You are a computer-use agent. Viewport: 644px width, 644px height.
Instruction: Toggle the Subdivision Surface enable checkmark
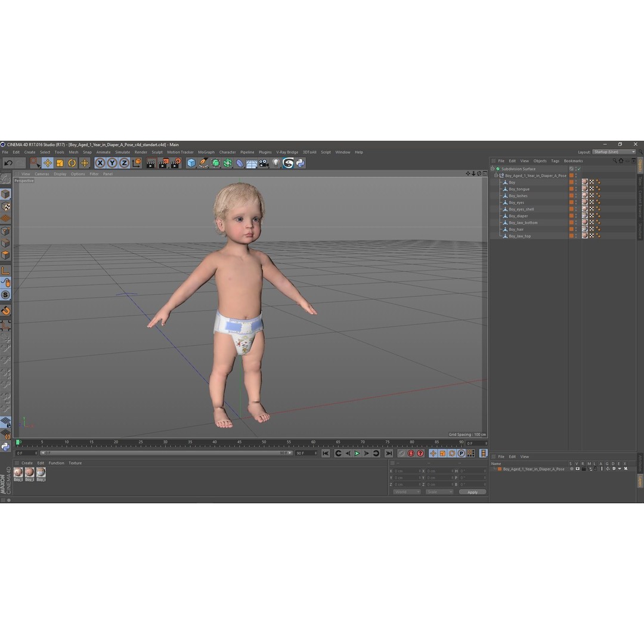[x=579, y=169]
